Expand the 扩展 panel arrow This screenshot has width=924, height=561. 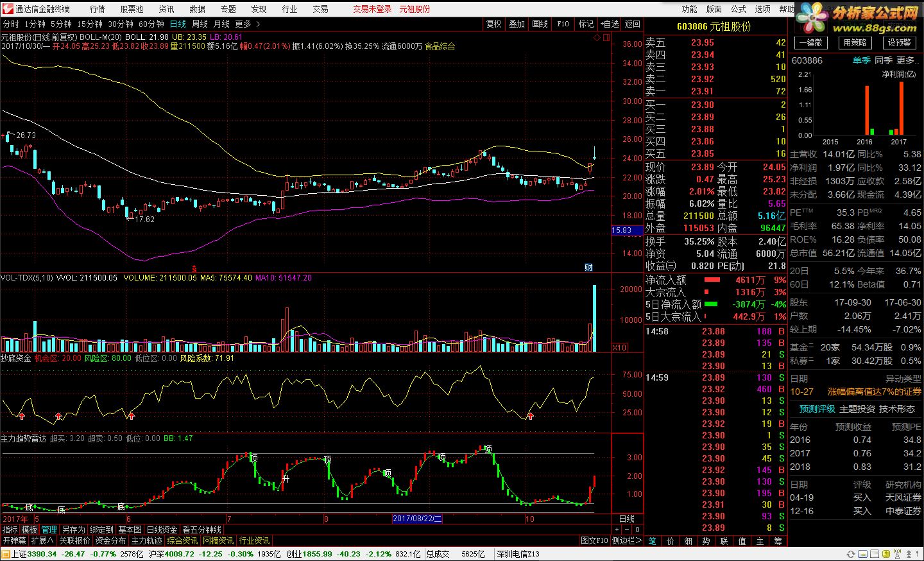[x=43, y=540]
